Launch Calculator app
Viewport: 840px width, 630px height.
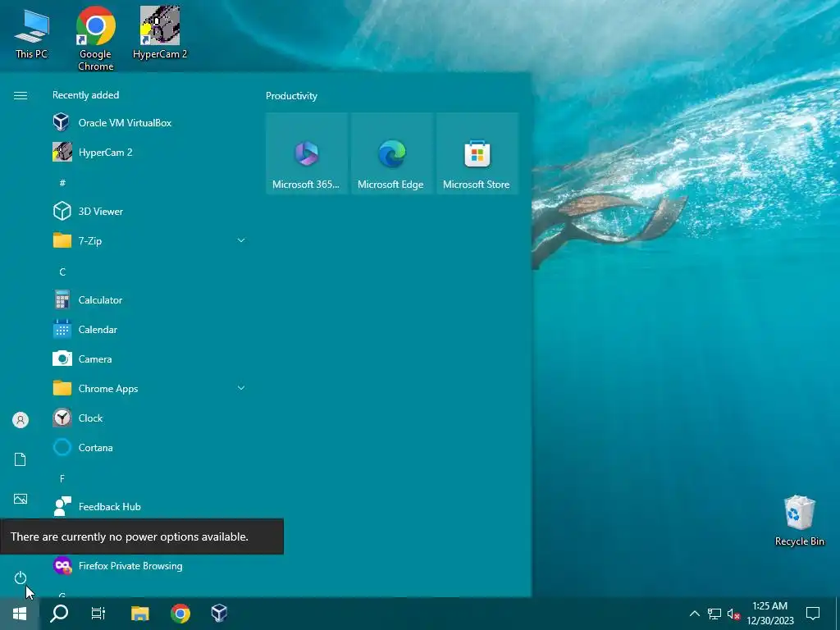(149, 300)
